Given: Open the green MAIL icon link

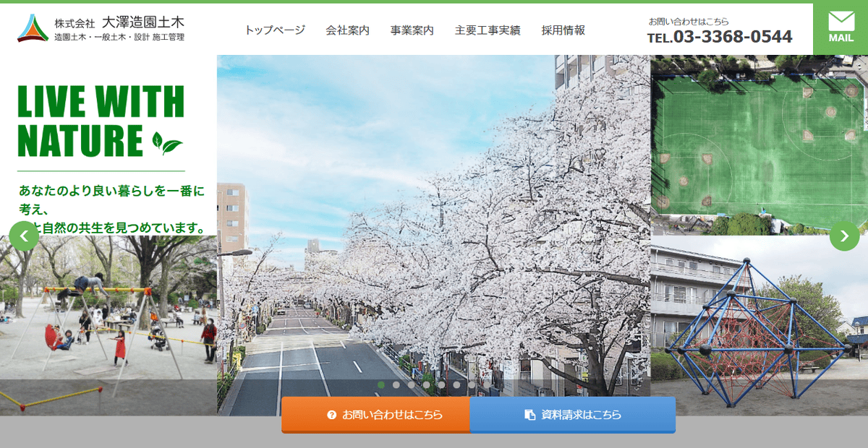Looking at the screenshot, I should tap(840, 26).
